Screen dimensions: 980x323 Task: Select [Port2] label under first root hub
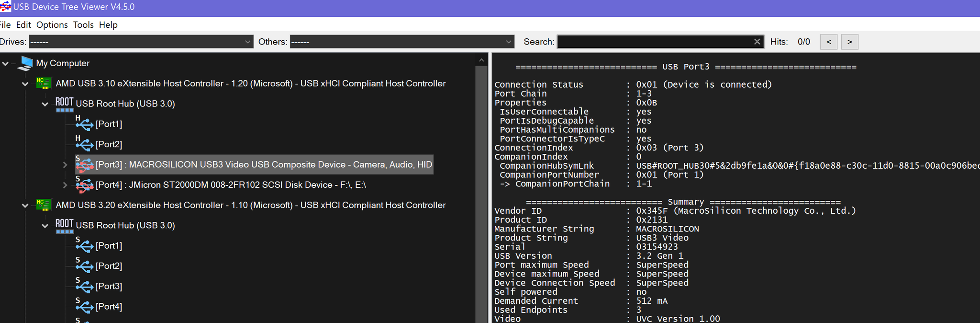109,144
